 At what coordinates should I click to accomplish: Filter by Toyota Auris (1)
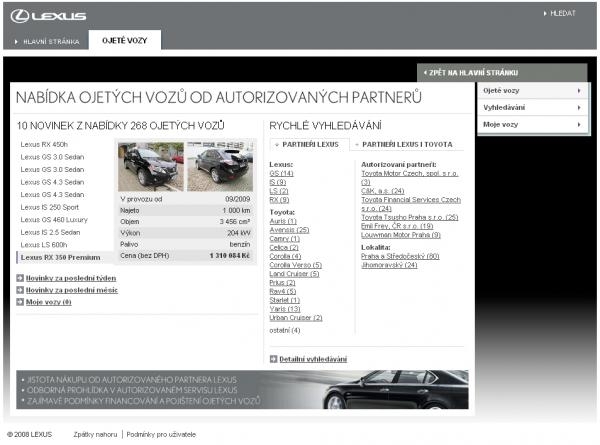pos(283,221)
